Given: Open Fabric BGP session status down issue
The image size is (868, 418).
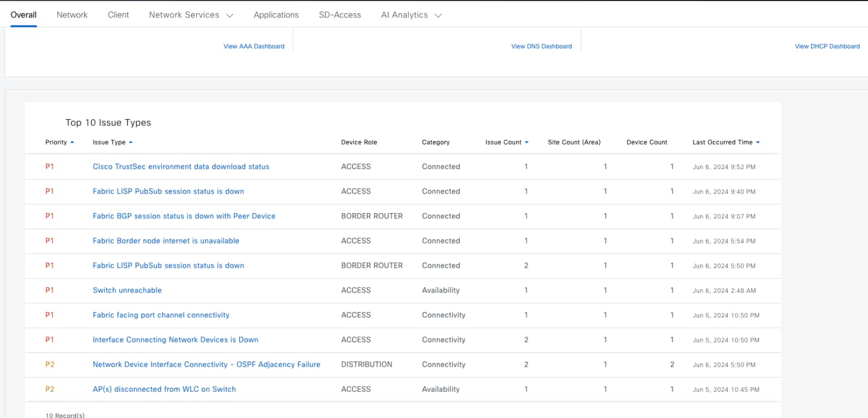Looking at the screenshot, I should click(184, 216).
